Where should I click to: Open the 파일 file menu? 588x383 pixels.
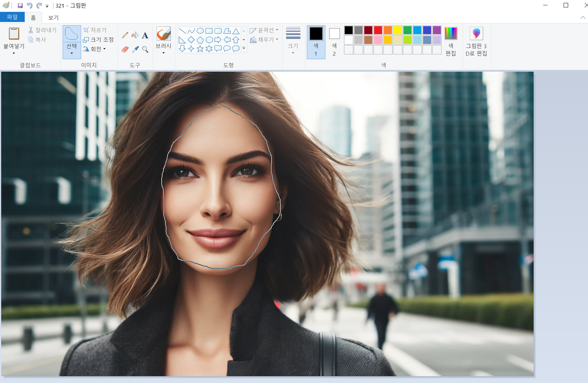tap(12, 17)
